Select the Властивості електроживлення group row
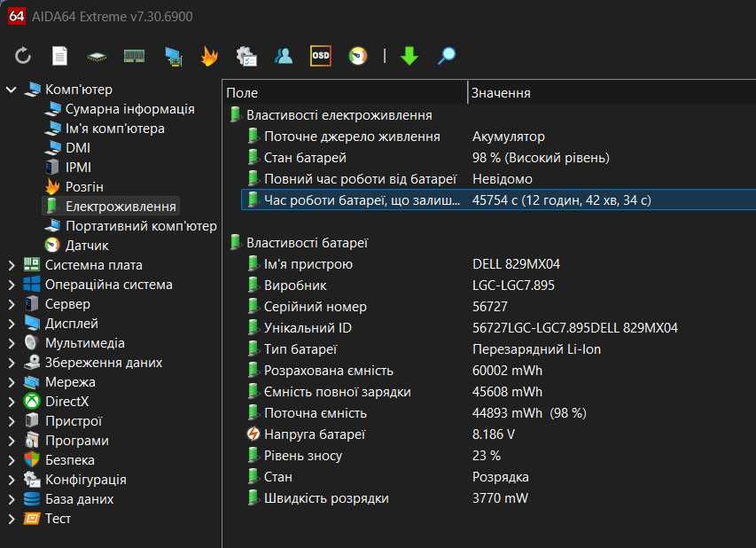Viewport: 756px width, 548px height. [x=339, y=115]
